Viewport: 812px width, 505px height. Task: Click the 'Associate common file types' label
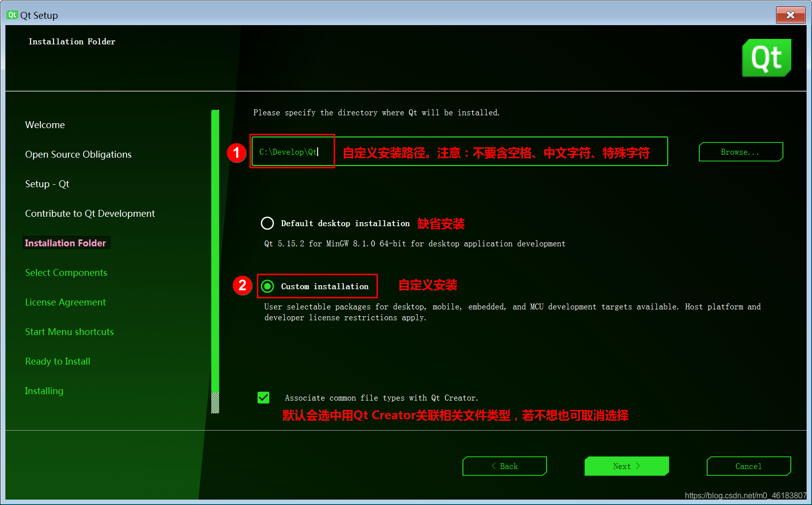pos(381,398)
